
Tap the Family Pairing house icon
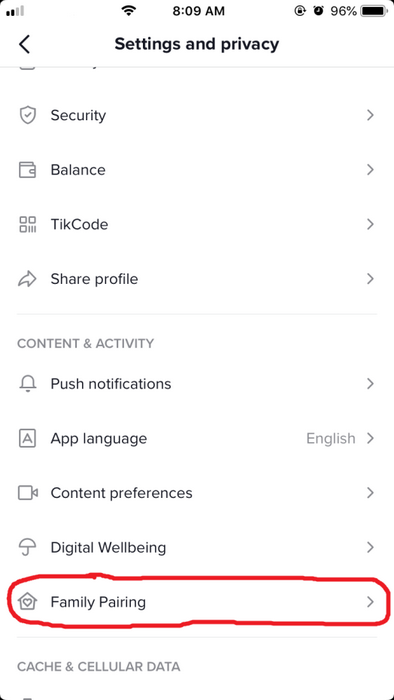(27, 602)
